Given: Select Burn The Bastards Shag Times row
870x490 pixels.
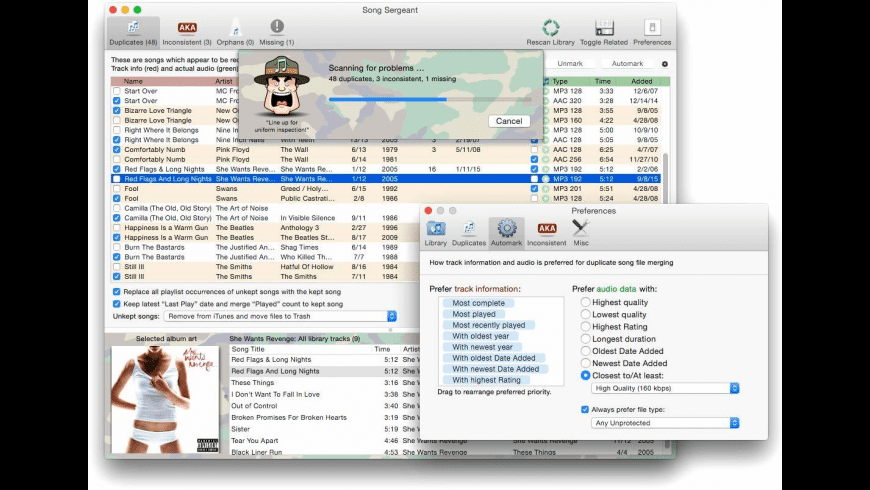Looking at the screenshot, I should [x=266, y=247].
